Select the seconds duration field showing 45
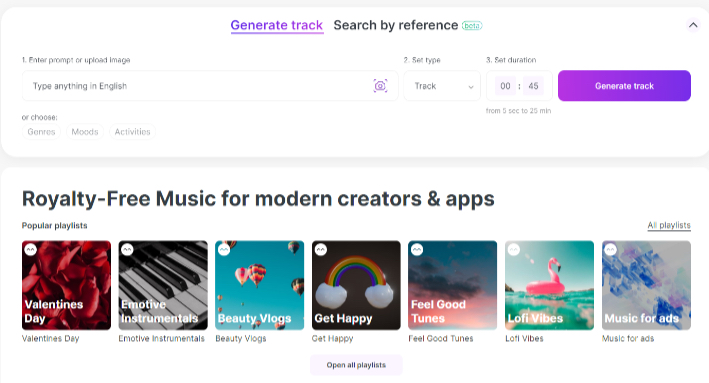 point(533,86)
